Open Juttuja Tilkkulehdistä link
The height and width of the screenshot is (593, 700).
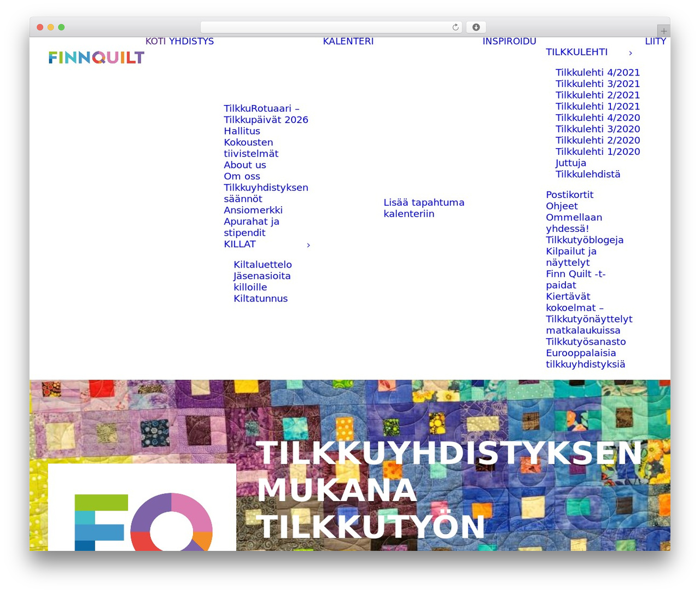[x=588, y=168]
